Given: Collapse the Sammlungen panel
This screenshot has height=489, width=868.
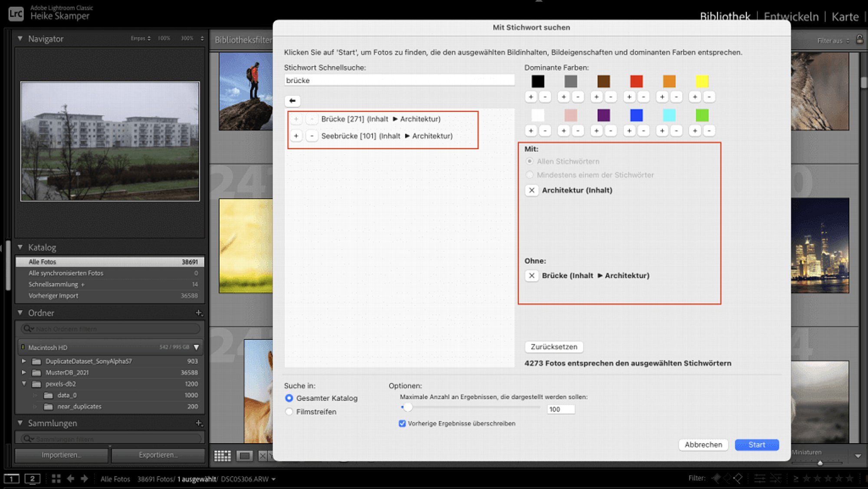Looking at the screenshot, I should tap(20, 423).
